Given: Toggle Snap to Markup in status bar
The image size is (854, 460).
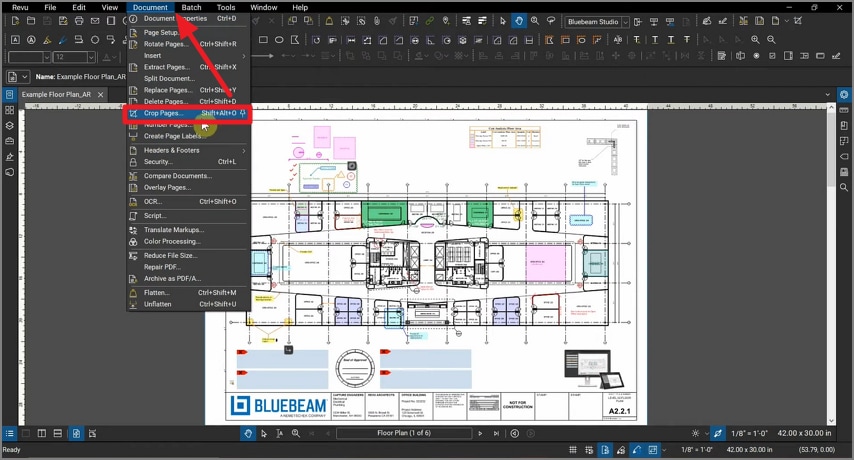Looking at the screenshot, I should (621, 450).
